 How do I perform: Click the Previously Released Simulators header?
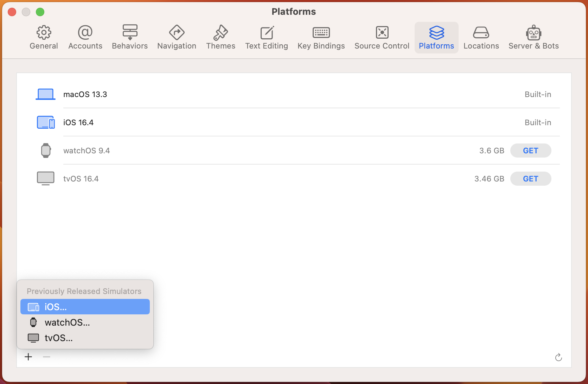(x=84, y=291)
